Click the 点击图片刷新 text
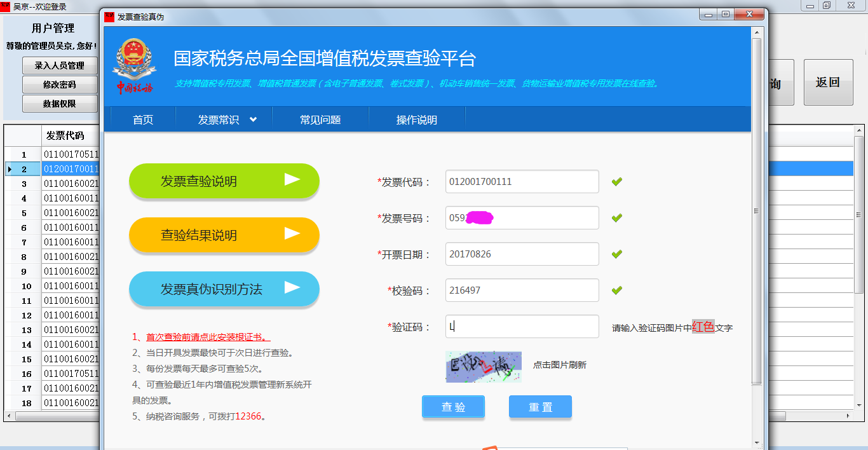Image resolution: width=868 pixels, height=450 pixels. (x=560, y=365)
